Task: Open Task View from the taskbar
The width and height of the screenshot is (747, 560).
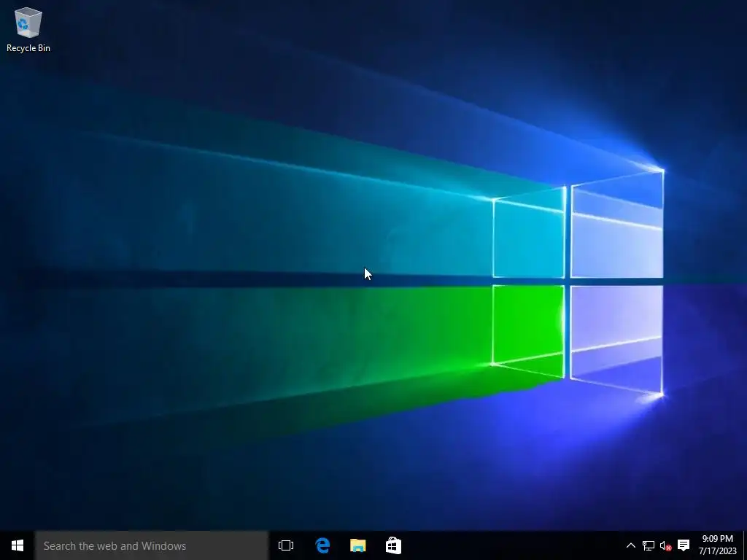Action: (286, 545)
